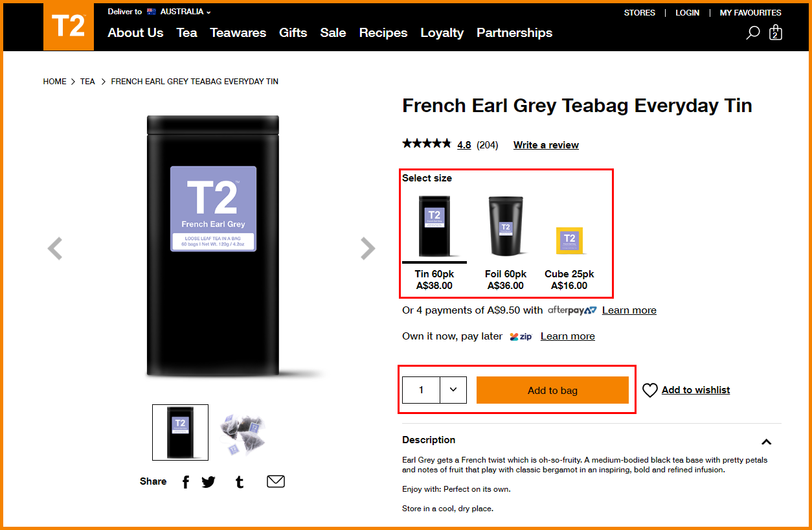The width and height of the screenshot is (812, 530).
Task: Show next product image arrow
Action: pos(368,248)
